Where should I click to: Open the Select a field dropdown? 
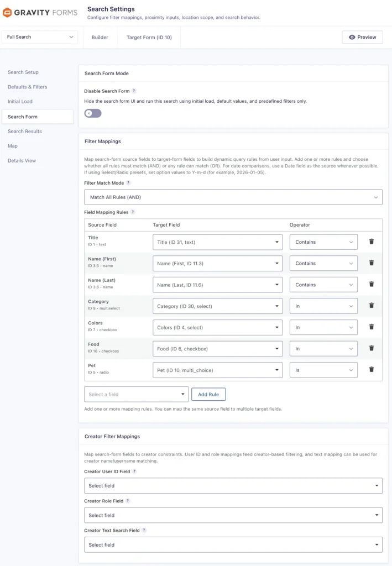click(137, 394)
